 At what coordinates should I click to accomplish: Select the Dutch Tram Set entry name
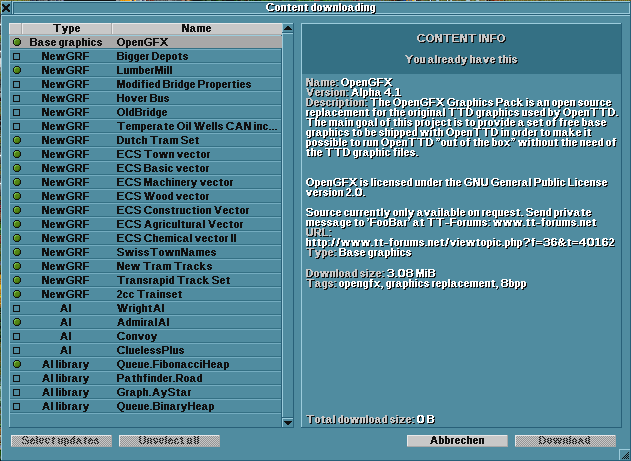pyautogui.click(x=158, y=140)
